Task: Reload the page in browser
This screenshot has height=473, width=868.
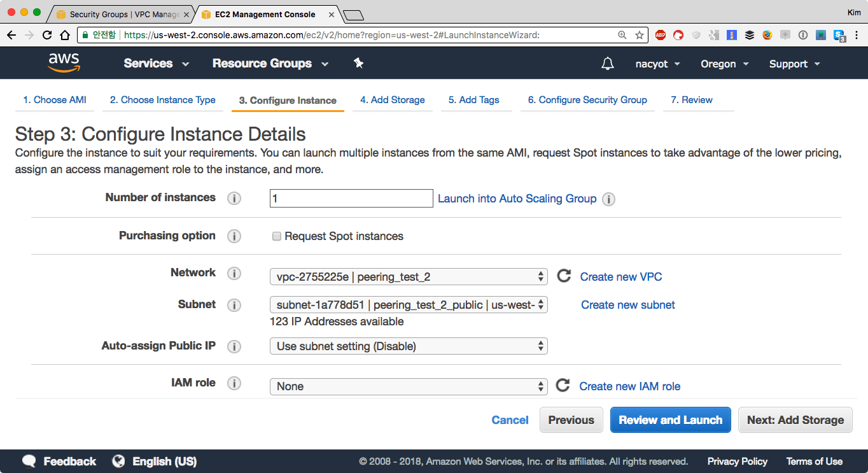Action: click(47, 35)
